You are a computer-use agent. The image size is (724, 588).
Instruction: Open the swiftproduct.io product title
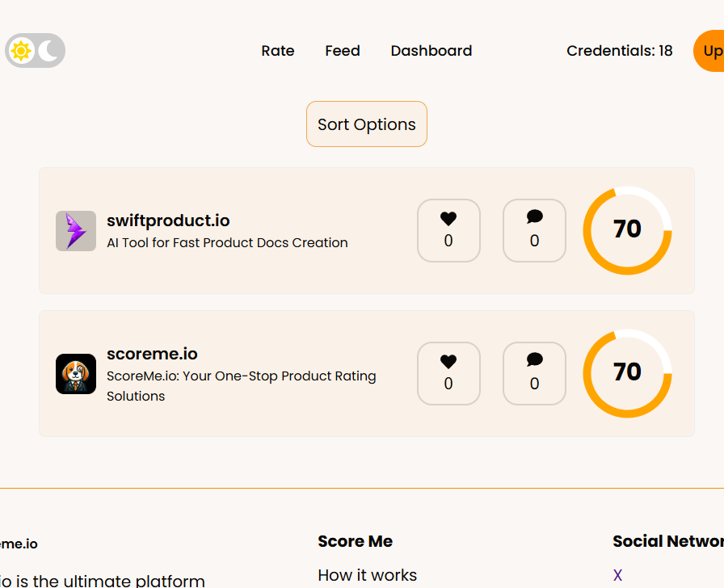168,220
